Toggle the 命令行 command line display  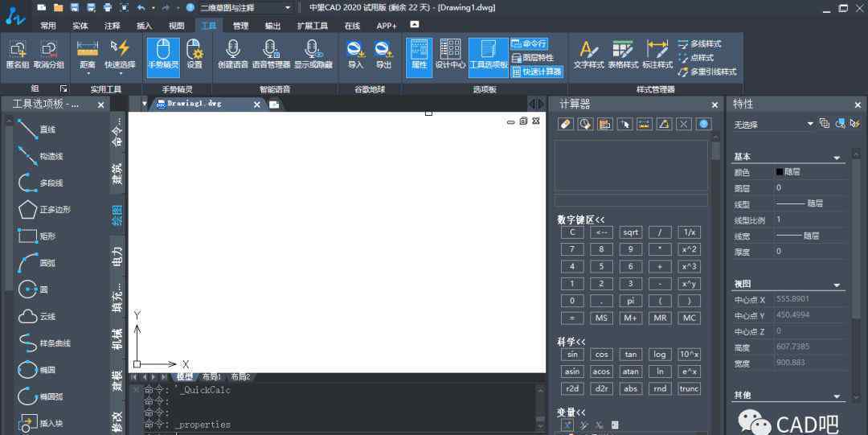529,43
